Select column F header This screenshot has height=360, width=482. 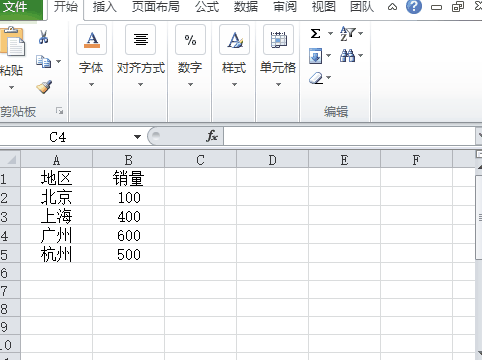(x=417, y=160)
